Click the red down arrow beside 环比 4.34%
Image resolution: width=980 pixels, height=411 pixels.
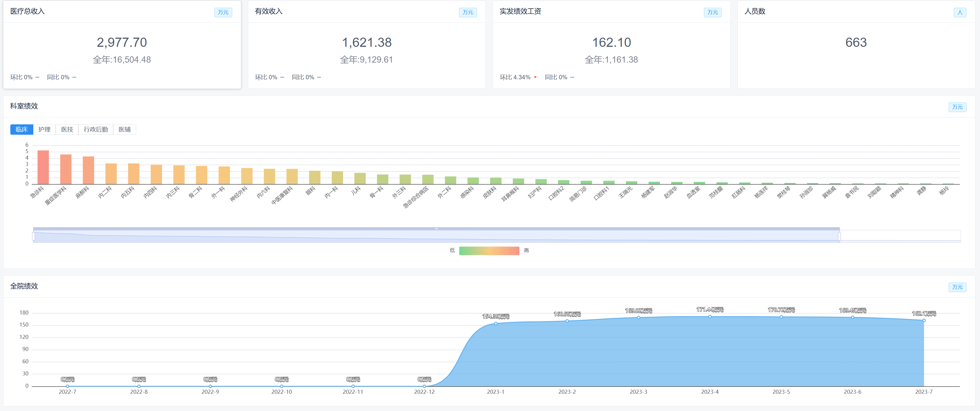[x=535, y=78]
